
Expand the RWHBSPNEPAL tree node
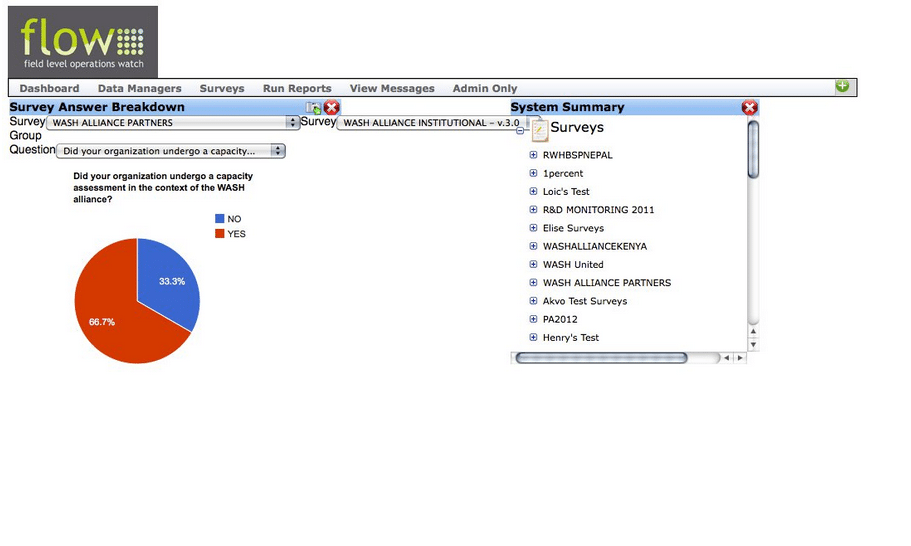533,155
